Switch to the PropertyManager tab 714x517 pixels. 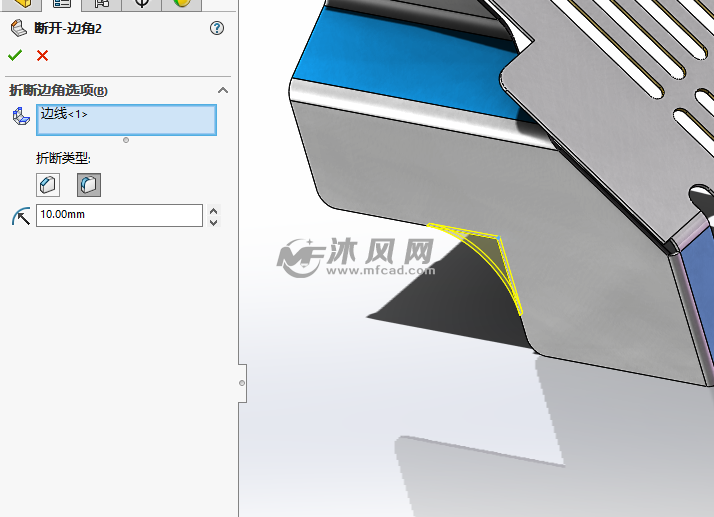[62, 4]
